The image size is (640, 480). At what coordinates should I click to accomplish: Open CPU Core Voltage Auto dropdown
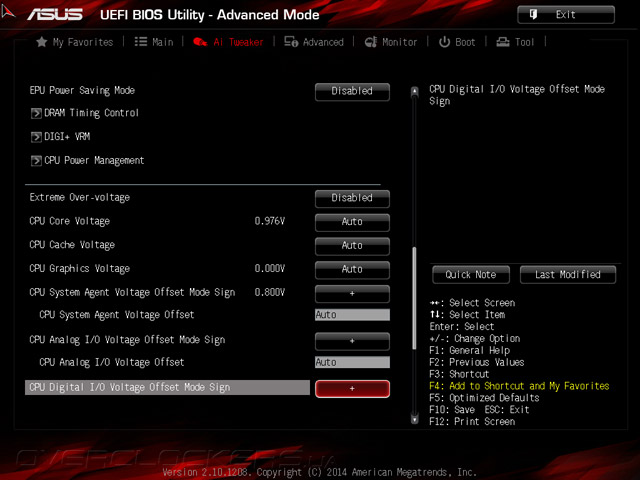[352, 222]
